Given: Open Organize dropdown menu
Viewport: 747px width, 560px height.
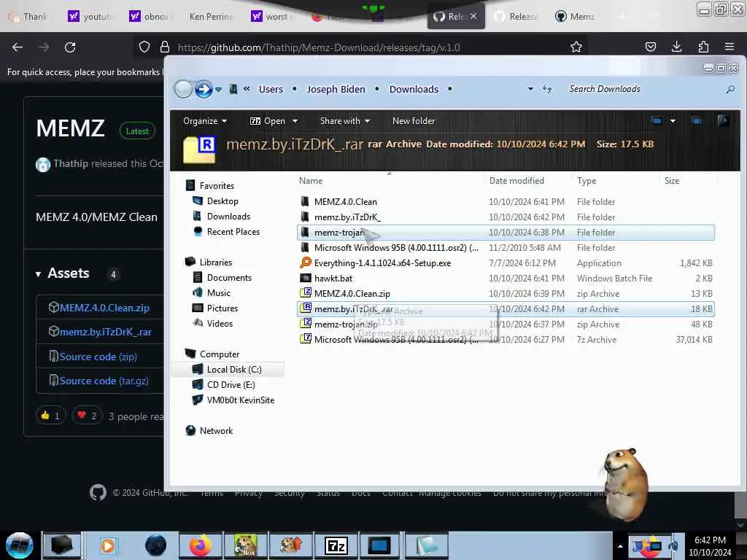Looking at the screenshot, I should coord(205,121).
